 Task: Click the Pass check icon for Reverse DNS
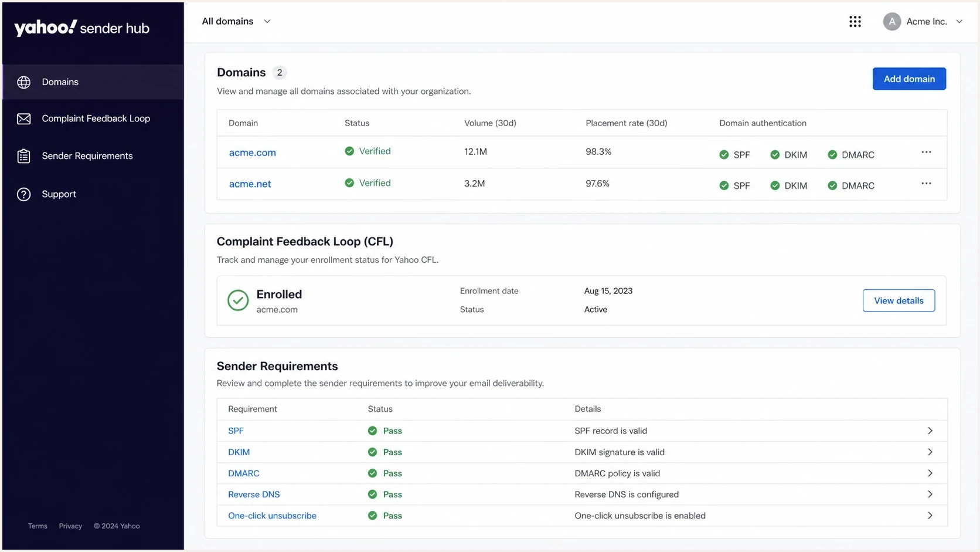click(x=372, y=495)
